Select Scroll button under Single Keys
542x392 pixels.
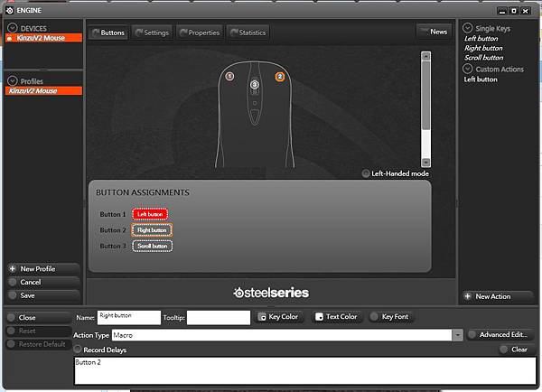click(483, 58)
